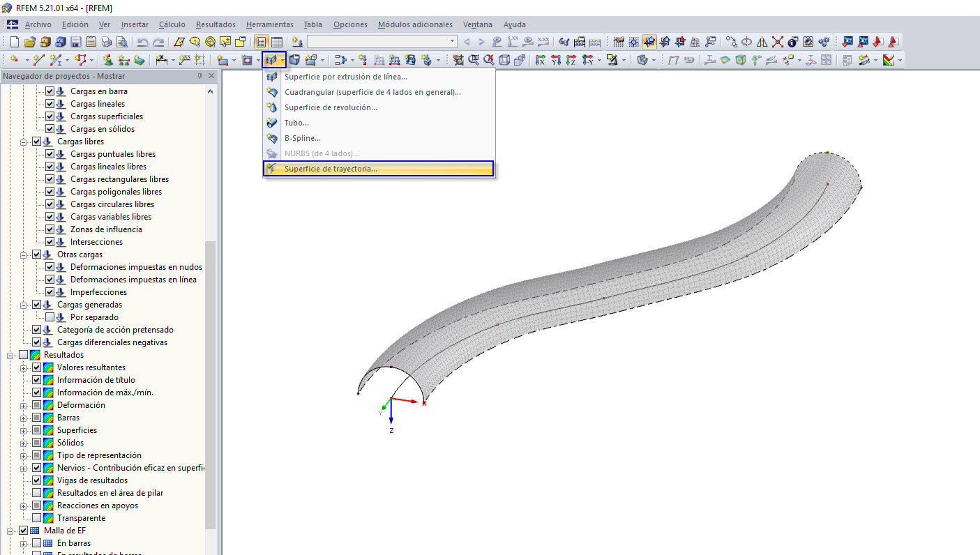
Task: Click the new node tool icon
Action: (13, 60)
